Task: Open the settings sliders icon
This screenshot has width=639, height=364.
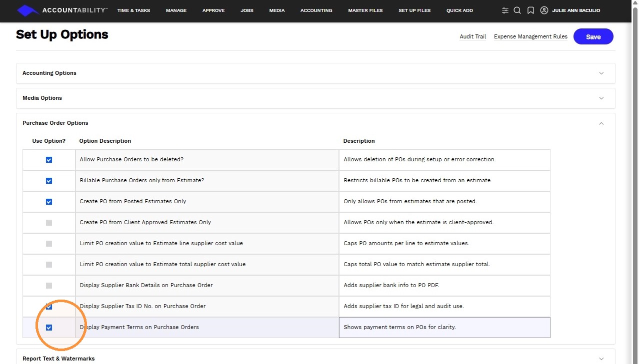Action: (505, 10)
